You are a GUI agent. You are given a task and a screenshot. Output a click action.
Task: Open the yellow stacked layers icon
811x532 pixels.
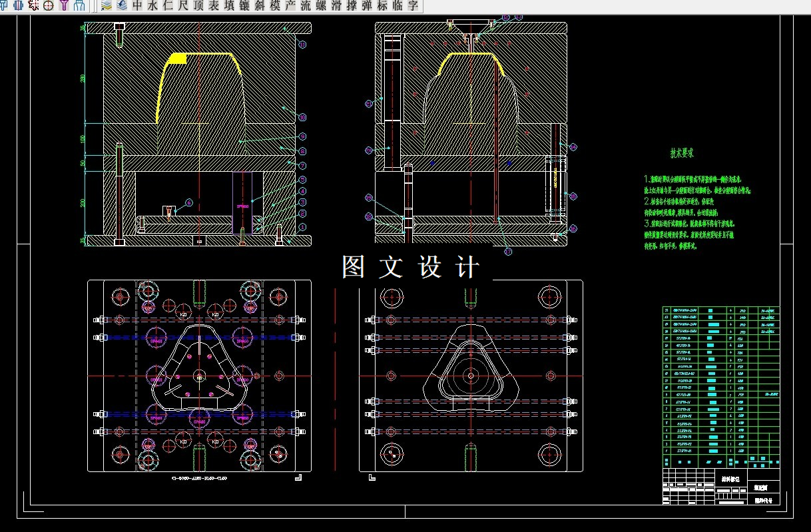[107, 5]
